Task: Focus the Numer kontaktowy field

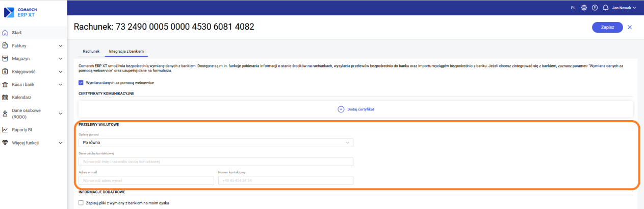Action: point(286,180)
